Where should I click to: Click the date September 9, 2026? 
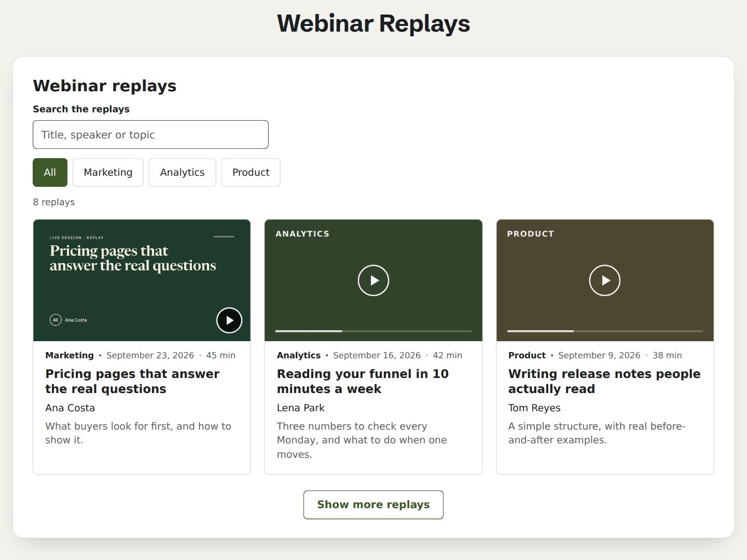[x=599, y=355]
